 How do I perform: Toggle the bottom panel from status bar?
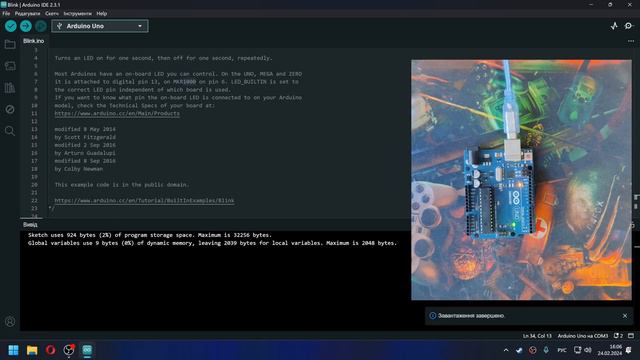tap(631, 336)
